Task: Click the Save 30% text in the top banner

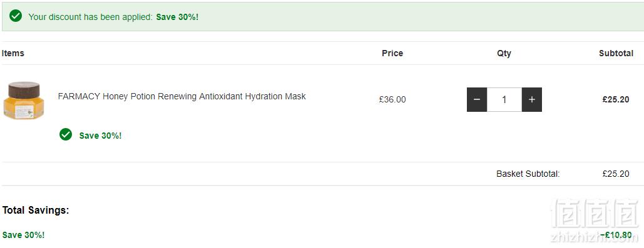Action: click(178, 17)
